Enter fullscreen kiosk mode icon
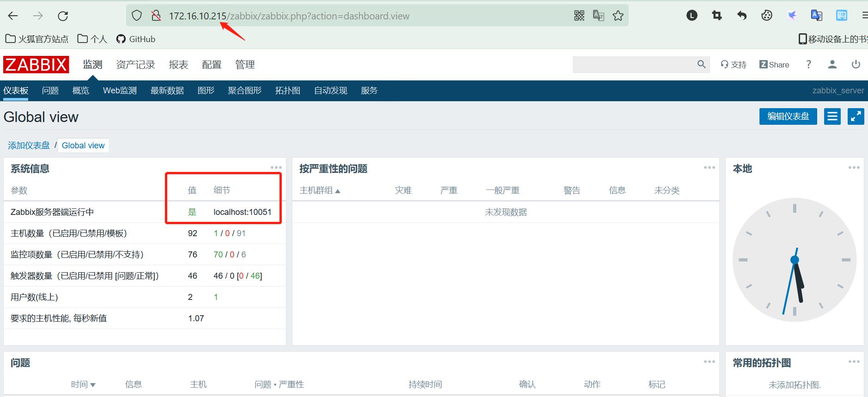The height and width of the screenshot is (397, 868). click(856, 116)
